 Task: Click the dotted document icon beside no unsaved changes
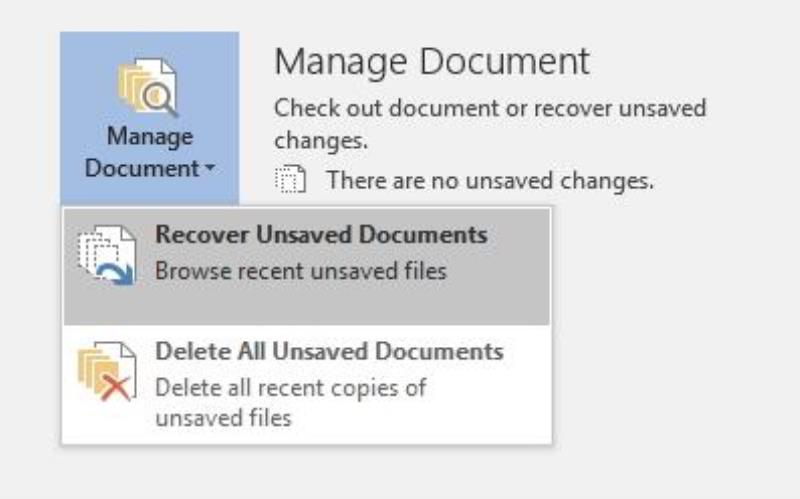(290, 179)
